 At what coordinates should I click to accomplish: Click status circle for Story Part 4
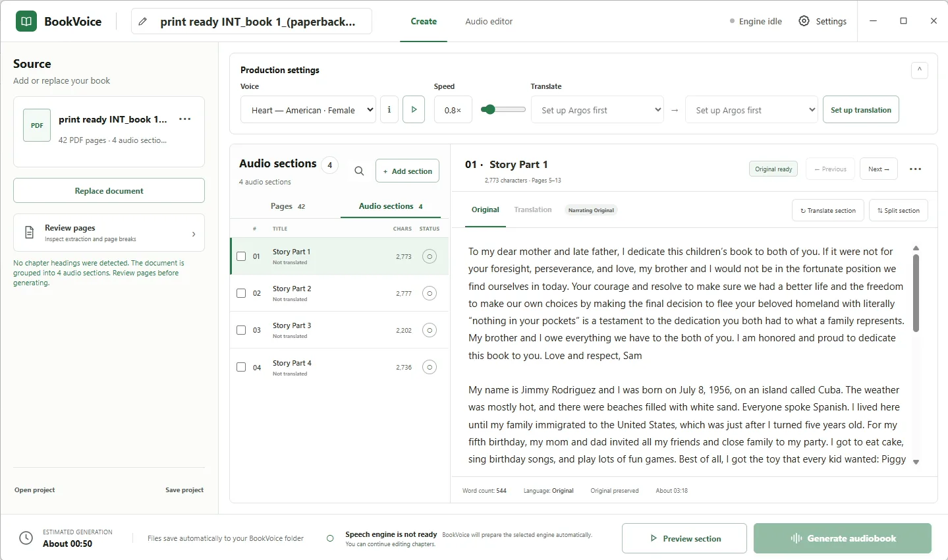click(430, 367)
